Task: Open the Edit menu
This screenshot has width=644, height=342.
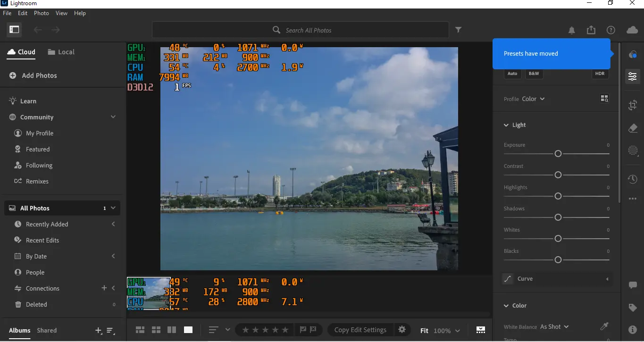Action: click(x=23, y=13)
